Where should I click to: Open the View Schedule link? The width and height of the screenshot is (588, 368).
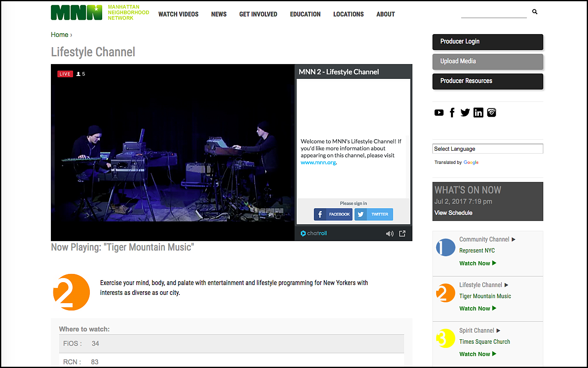tap(453, 213)
